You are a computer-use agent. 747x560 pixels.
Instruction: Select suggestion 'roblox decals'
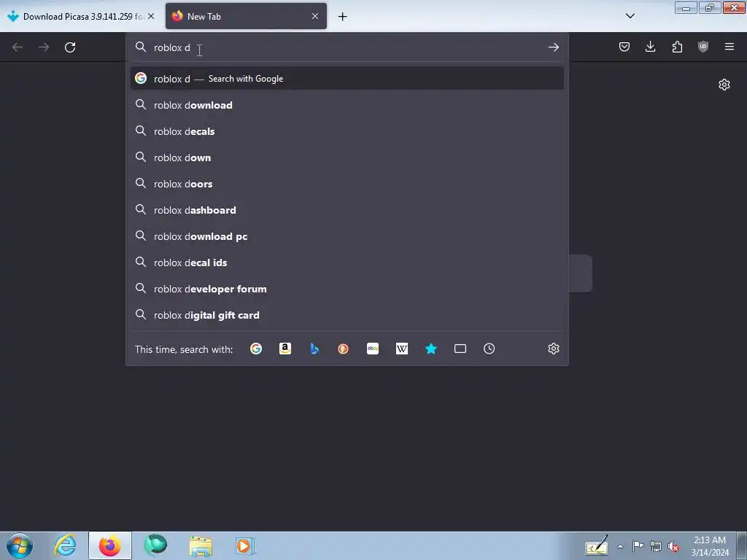point(347,131)
